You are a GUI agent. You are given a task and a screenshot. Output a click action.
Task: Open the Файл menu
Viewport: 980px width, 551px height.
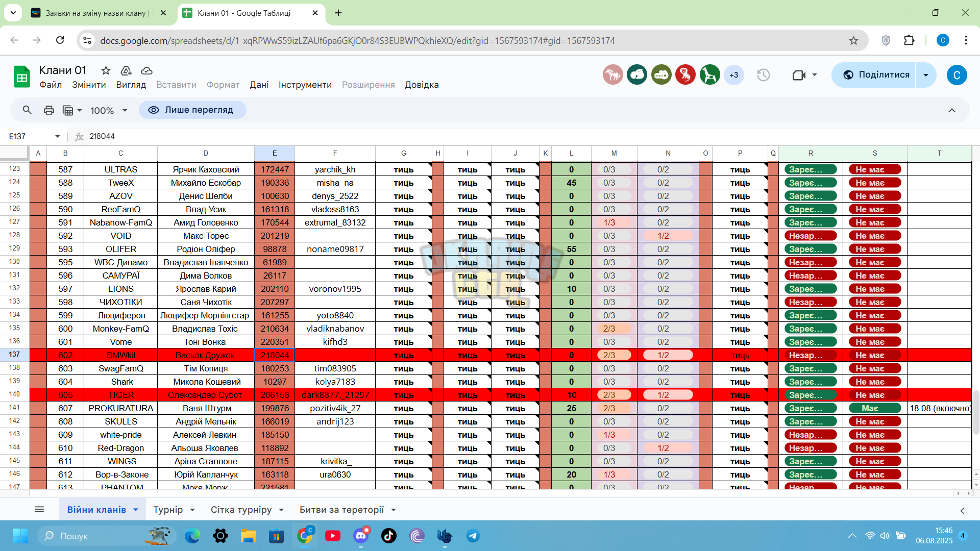click(x=51, y=85)
